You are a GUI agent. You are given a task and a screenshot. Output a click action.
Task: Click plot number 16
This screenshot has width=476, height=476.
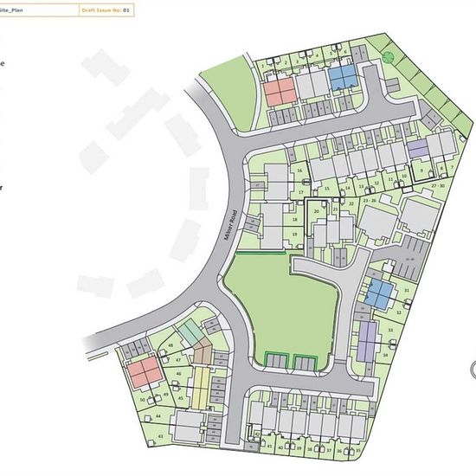(299, 170)
